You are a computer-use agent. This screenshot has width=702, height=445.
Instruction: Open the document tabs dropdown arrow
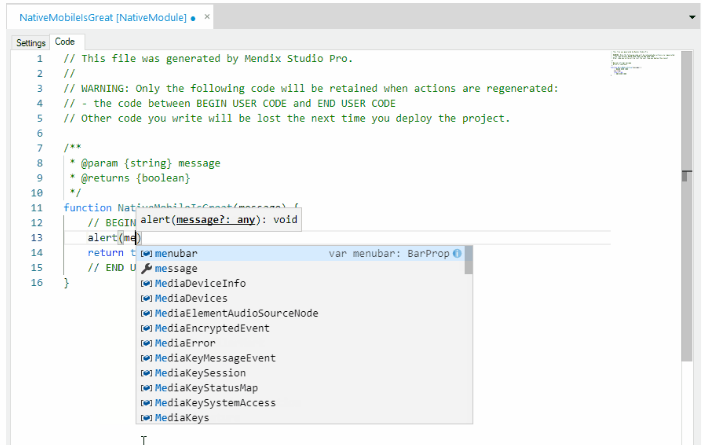(692, 17)
